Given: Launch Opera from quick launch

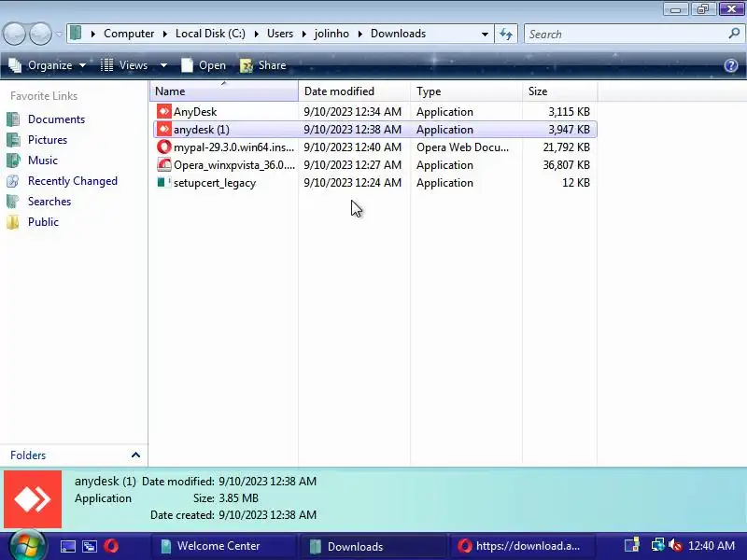Looking at the screenshot, I should click(111, 546).
